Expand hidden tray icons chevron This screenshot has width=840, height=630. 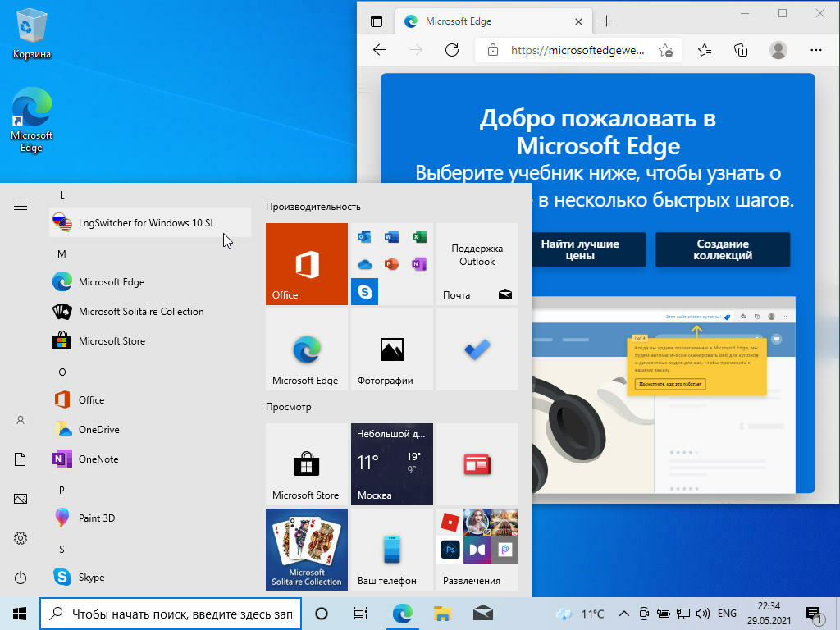tap(623, 614)
